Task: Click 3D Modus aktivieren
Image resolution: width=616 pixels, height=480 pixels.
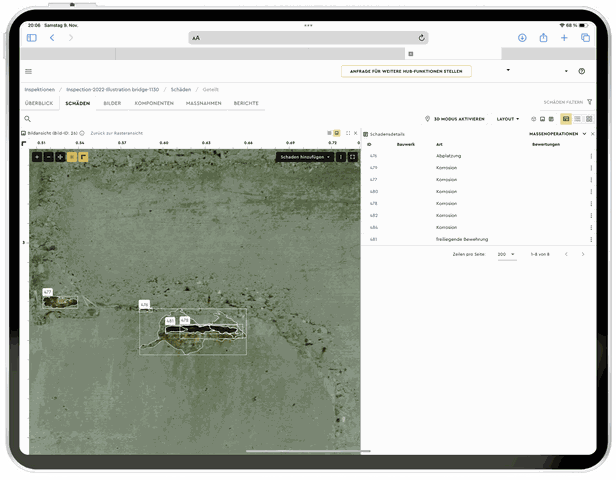Action: click(455, 119)
